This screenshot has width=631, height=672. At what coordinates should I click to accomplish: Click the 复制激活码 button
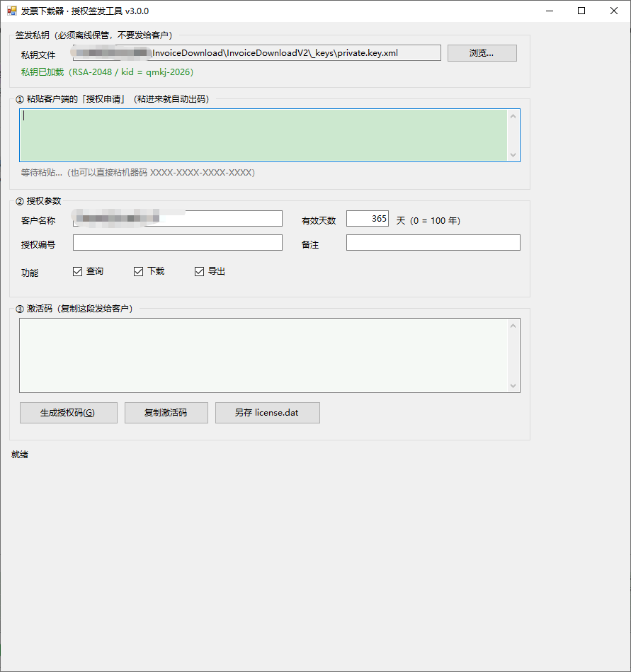[x=166, y=413]
